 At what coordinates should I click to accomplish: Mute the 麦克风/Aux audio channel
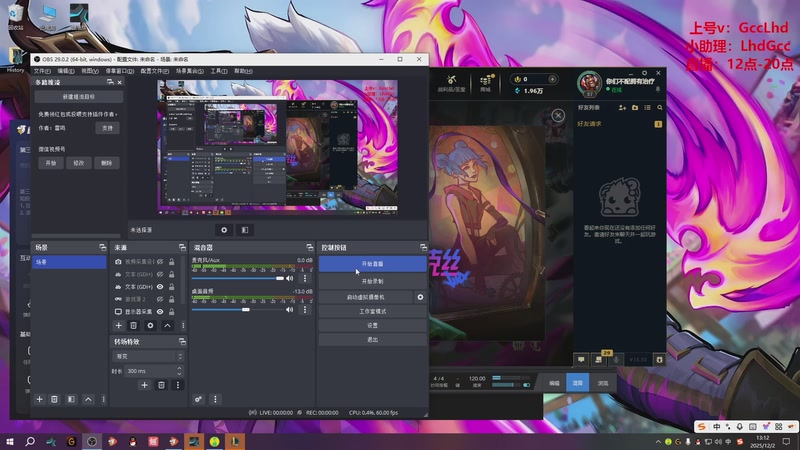click(x=290, y=279)
